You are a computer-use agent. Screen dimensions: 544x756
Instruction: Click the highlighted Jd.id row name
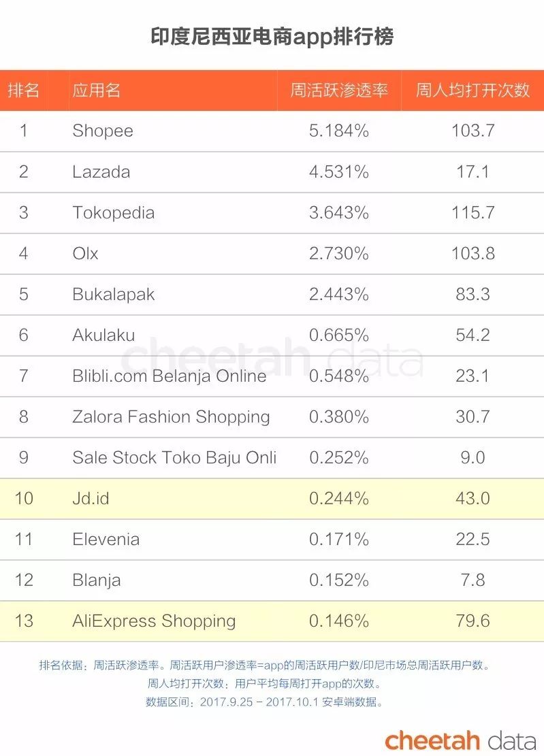pyautogui.click(x=91, y=498)
